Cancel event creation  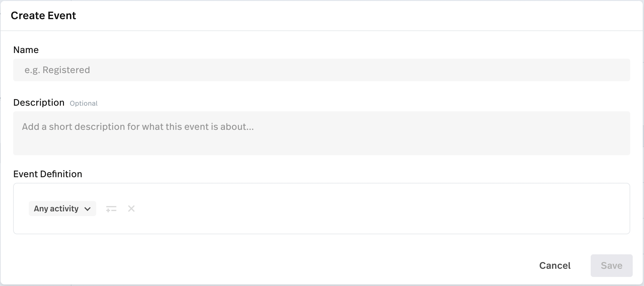555,266
